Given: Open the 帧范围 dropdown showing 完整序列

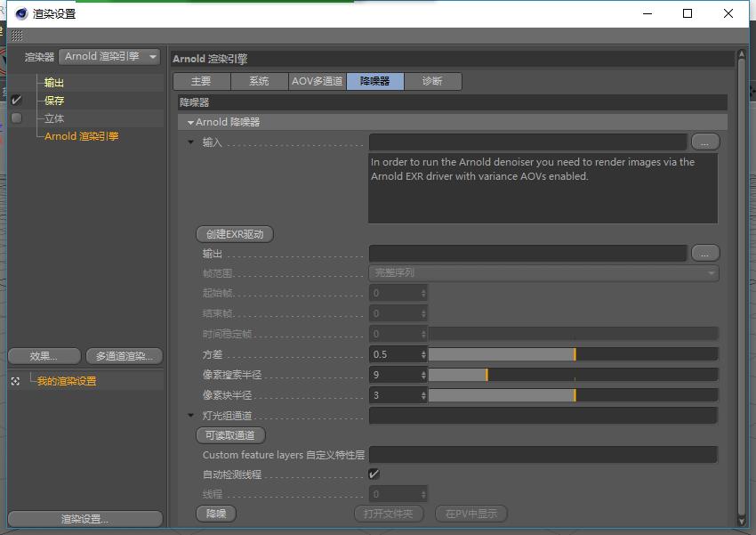Looking at the screenshot, I should [x=543, y=273].
